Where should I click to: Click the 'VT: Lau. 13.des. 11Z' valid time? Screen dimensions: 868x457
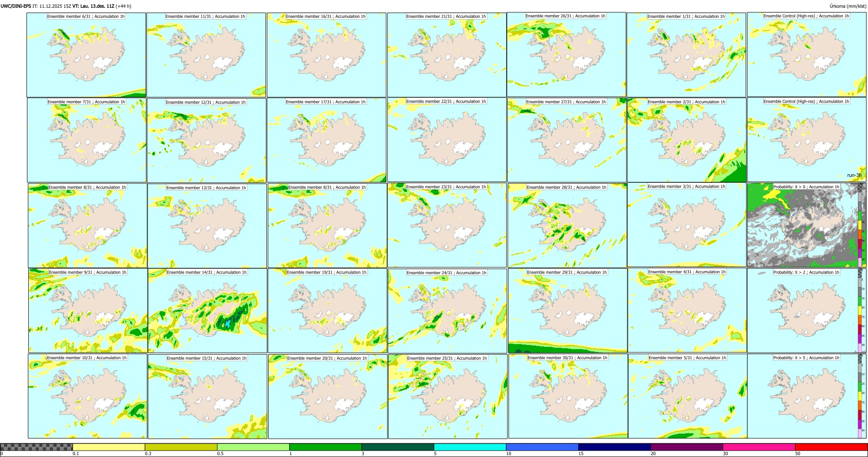click(93, 6)
